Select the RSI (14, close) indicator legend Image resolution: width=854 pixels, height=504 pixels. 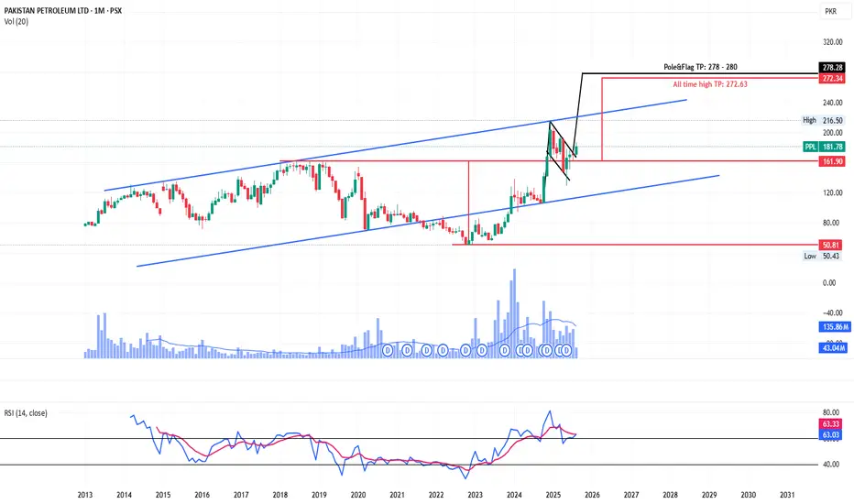tap(26, 413)
